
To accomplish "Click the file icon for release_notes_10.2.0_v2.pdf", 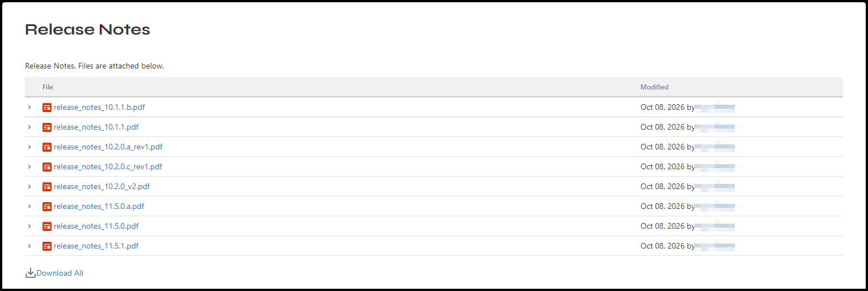I will click(x=47, y=186).
